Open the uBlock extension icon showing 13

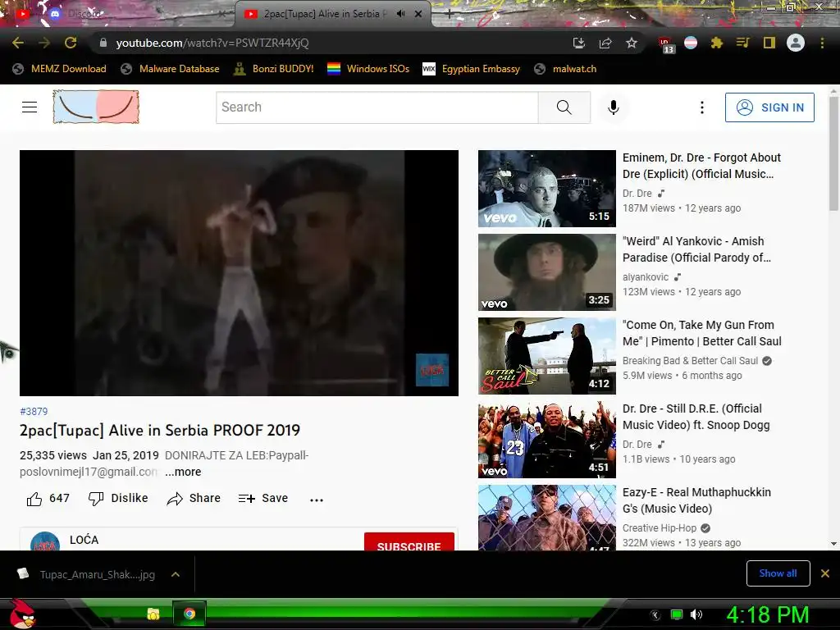coord(666,44)
